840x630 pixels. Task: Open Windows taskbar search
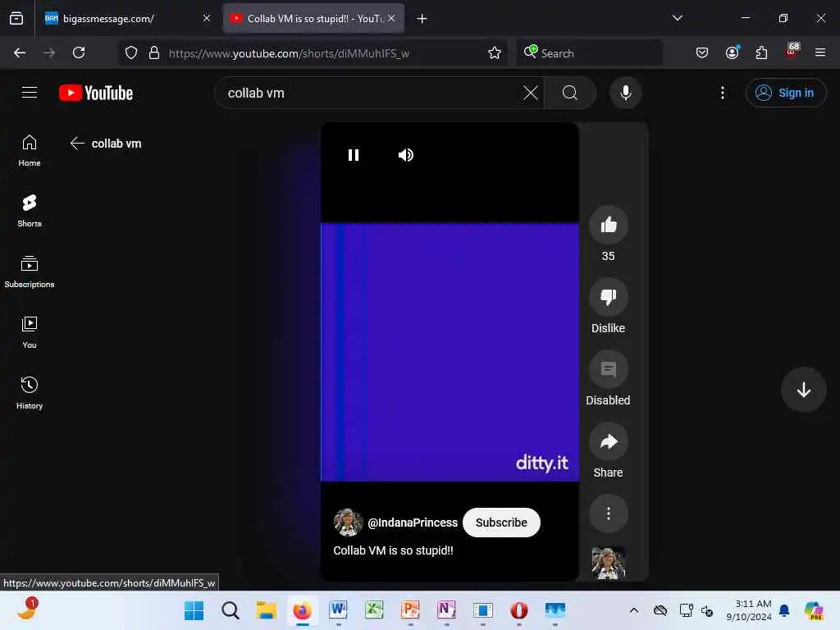point(231,610)
